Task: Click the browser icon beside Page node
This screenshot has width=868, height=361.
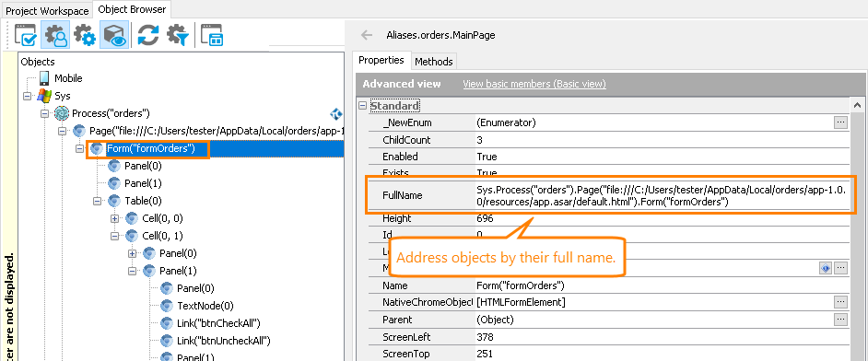Action: [x=79, y=131]
